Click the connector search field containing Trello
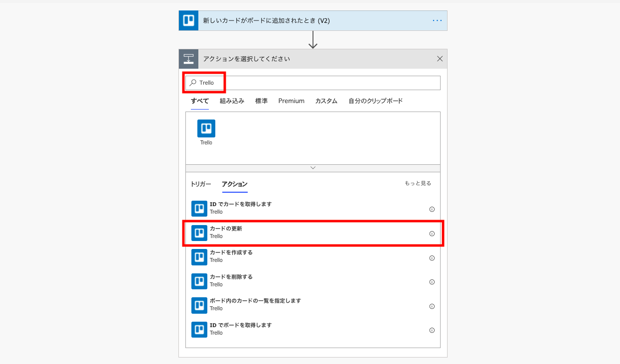This screenshot has width=620, height=364. tap(313, 83)
